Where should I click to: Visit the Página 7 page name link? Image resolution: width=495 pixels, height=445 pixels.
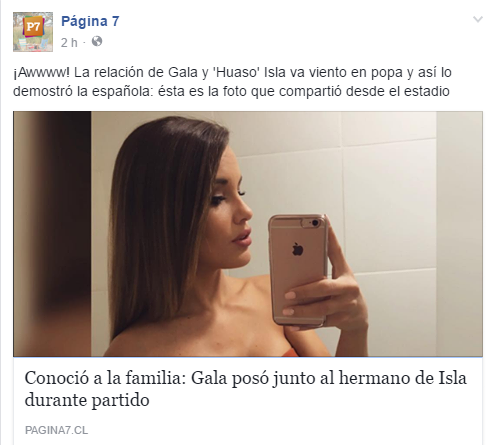pyautogui.click(x=90, y=21)
